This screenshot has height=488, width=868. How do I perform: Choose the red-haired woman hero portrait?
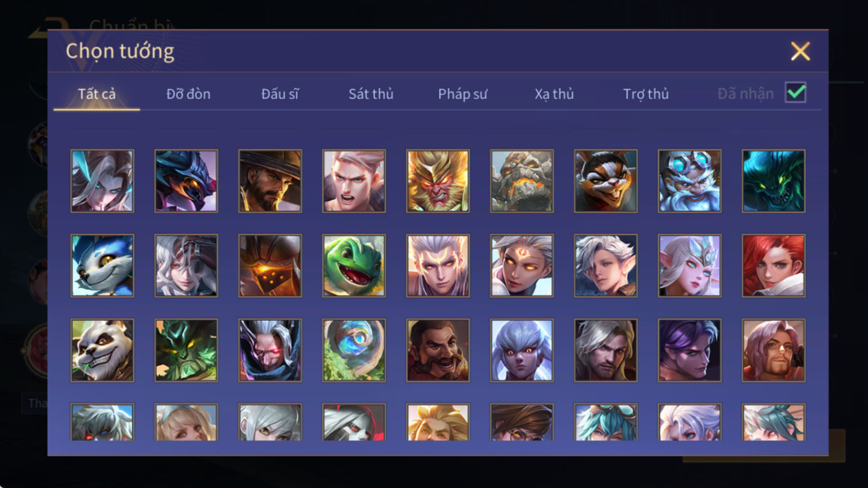tap(773, 266)
